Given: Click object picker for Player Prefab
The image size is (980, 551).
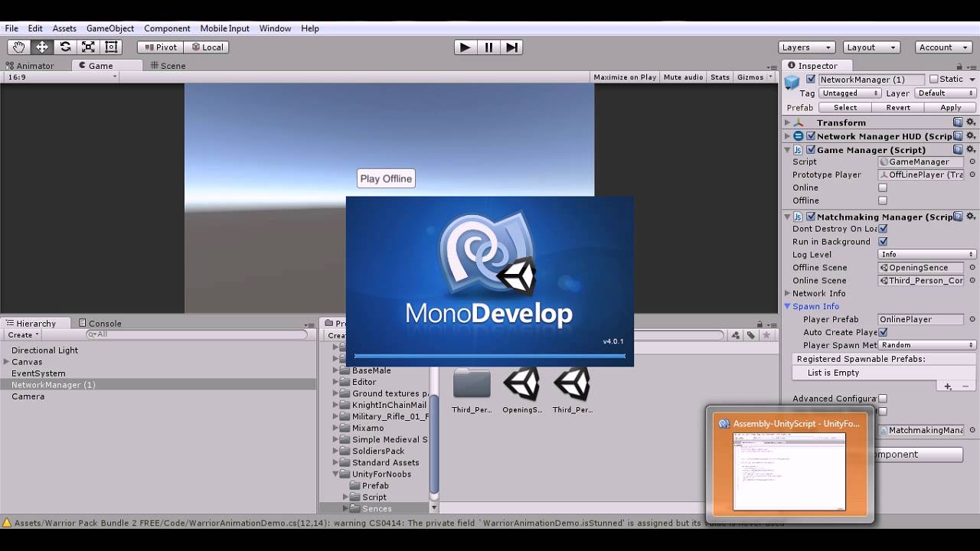Looking at the screenshot, I should (972, 319).
